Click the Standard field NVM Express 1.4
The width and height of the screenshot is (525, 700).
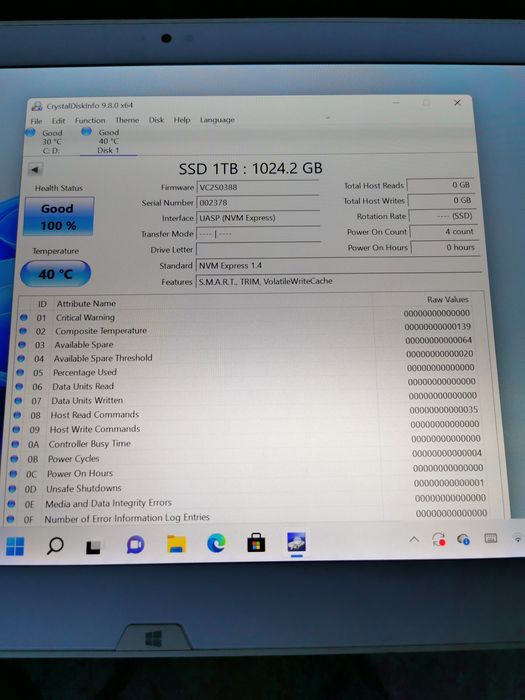click(338, 266)
